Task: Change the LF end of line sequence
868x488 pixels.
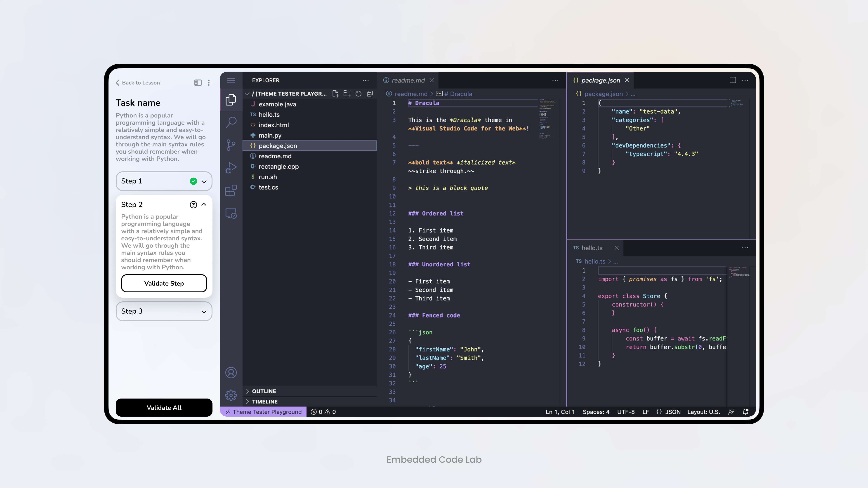Action: click(x=646, y=412)
